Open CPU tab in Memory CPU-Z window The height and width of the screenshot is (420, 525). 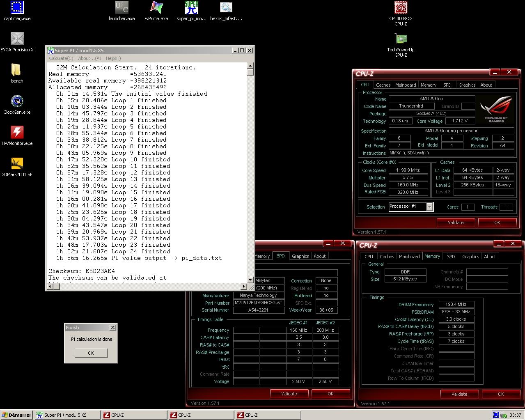click(x=369, y=257)
